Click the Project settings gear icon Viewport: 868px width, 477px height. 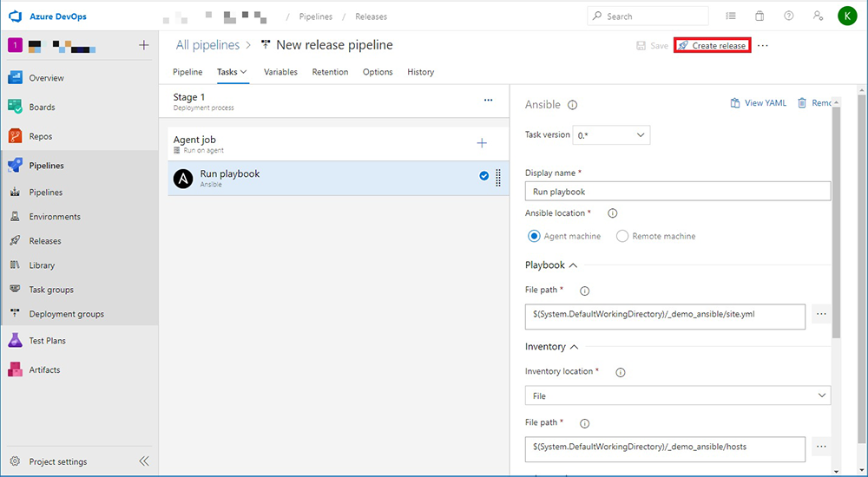pyautogui.click(x=15, y=461)
